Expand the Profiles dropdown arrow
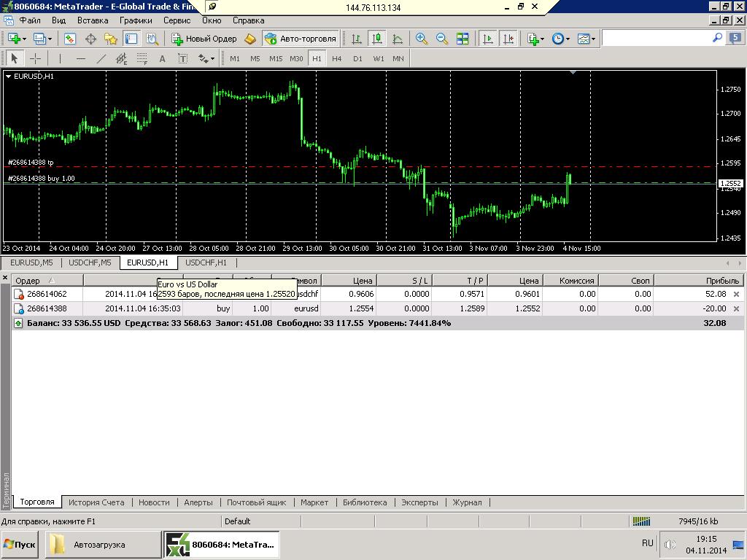 (50, 39)
